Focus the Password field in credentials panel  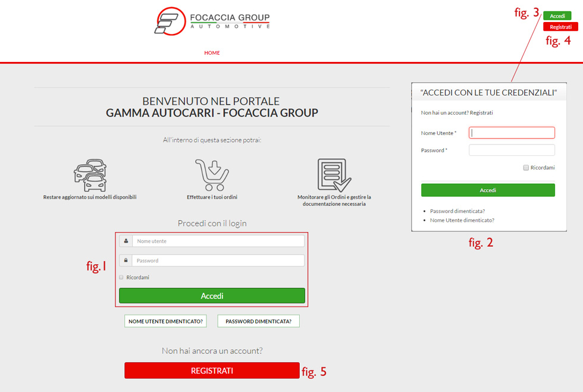pos(512,150)
